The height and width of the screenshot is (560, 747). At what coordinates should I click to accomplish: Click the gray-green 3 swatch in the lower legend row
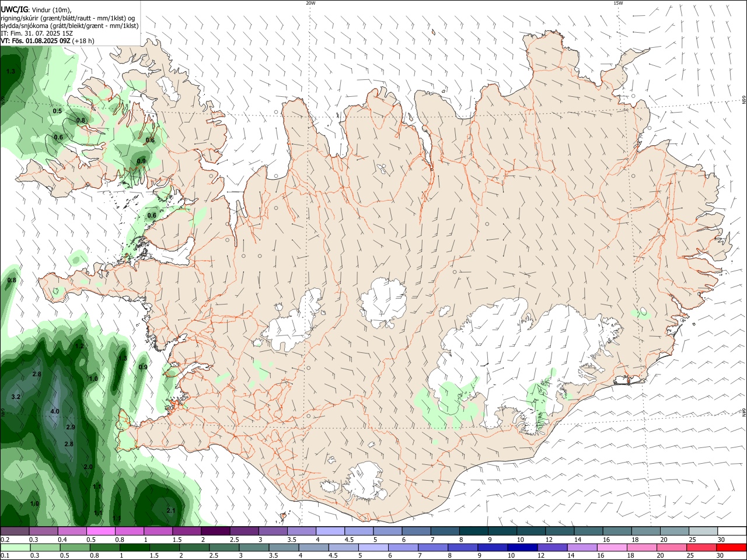click(x=254, y=547)
